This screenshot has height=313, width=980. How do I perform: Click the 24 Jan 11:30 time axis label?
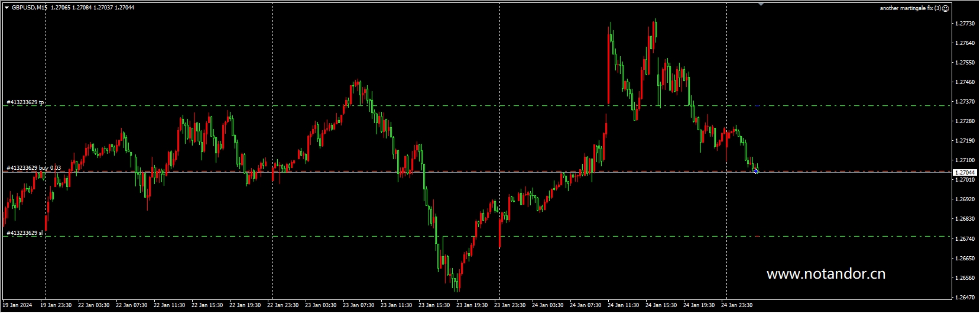click(624, 306)
